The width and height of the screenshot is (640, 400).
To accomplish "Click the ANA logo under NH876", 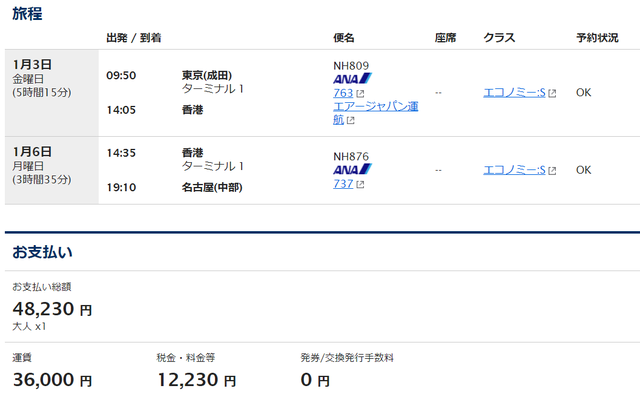I will click(x=352, y=169).
